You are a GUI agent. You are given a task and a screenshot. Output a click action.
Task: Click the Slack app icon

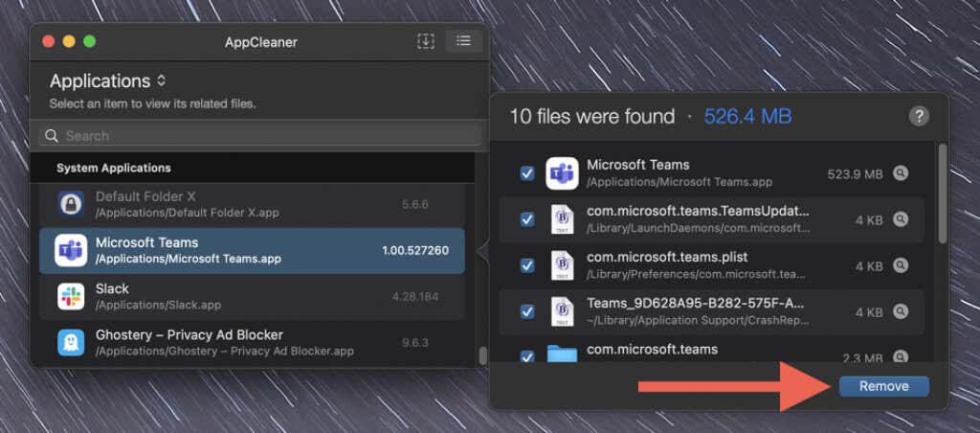(71, 297)
